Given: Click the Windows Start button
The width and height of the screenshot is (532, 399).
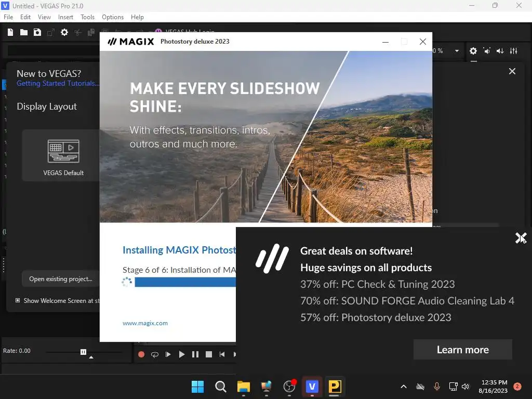Looking at the screenshot, I should click(197, 387).
